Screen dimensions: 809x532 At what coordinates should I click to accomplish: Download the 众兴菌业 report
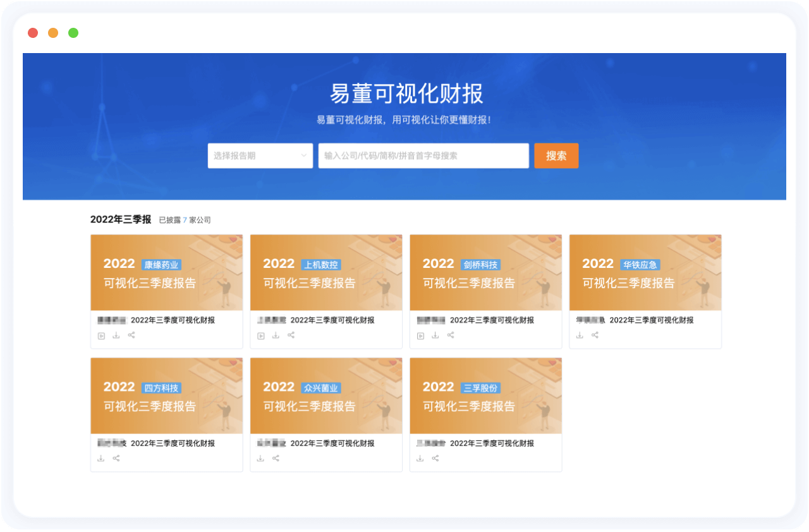click(x=260, y=459)
